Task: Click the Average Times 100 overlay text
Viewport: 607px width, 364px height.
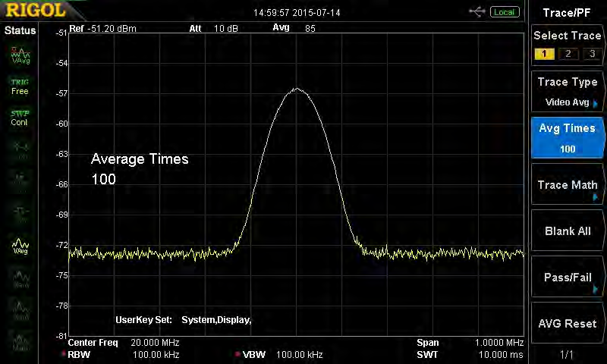Action: (140, 169)
